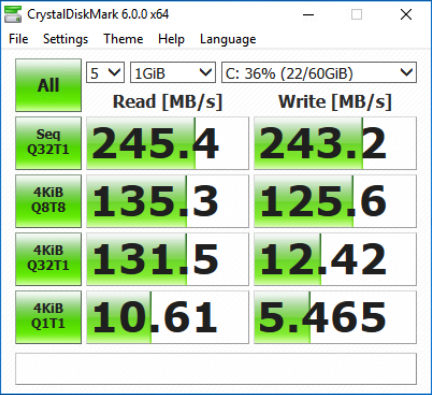Click the empty comment field at the bottom
This screenshot has width=432, height=395.
(216, 369)
